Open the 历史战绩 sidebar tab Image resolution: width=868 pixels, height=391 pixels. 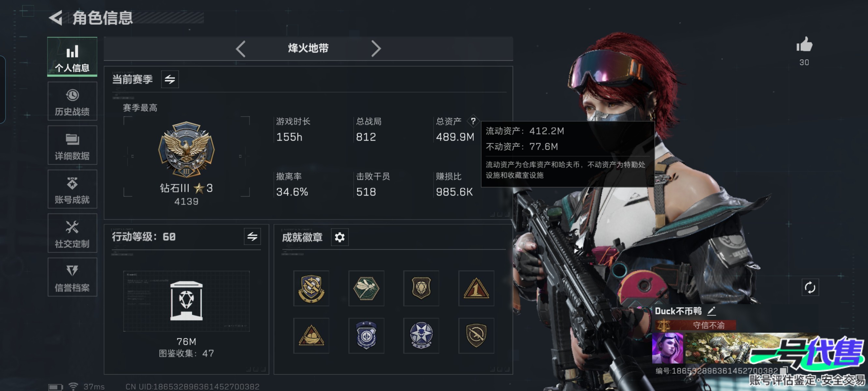(x=72, y=101)
